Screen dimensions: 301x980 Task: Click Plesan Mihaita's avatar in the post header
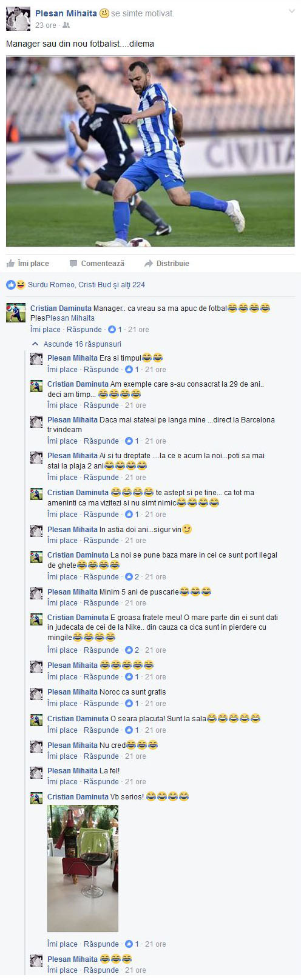click(18, 19)
